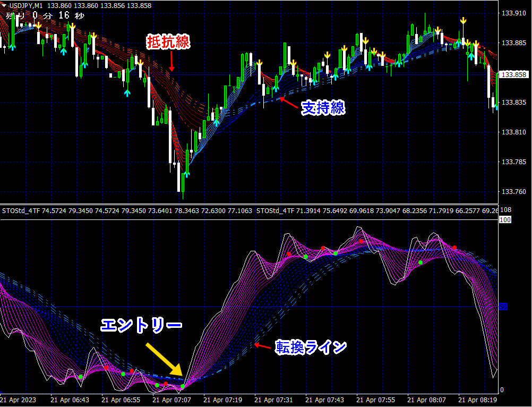Click the 21 Apr 07:07 time label
Image resolution: width=532 pixels, height=407 pixels.
[x=170, y=400]
